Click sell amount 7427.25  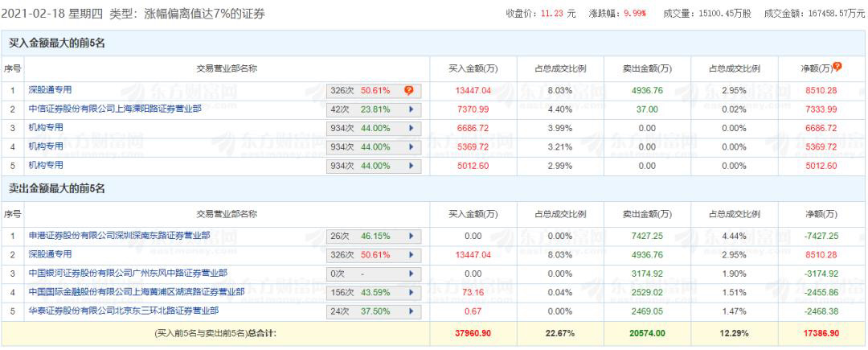coord(647,236)
